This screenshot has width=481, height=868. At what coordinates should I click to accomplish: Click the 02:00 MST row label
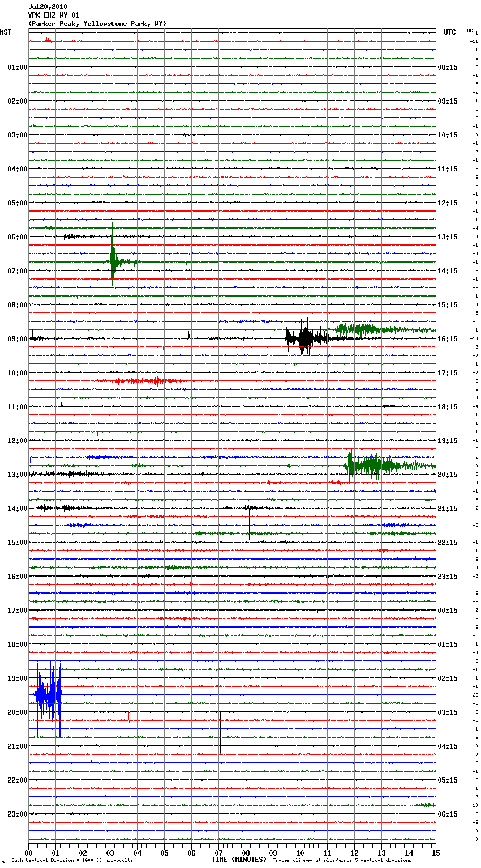[x=18, y=101]
